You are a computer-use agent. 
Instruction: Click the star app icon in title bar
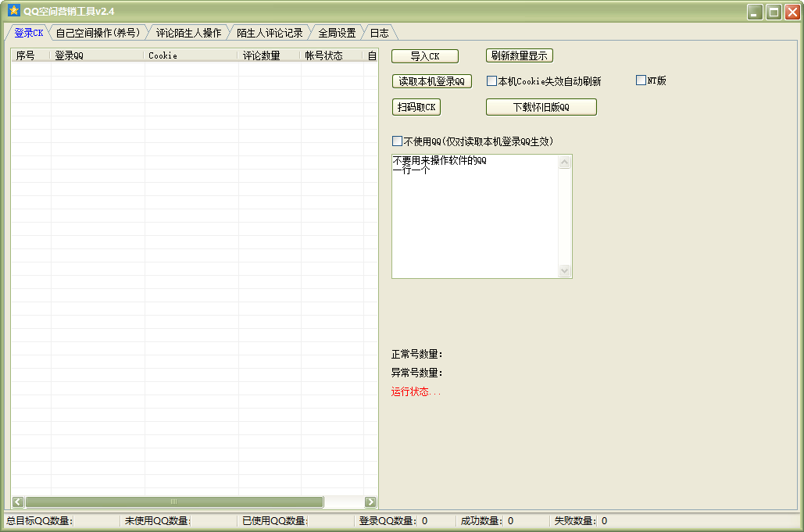point(14,10)
